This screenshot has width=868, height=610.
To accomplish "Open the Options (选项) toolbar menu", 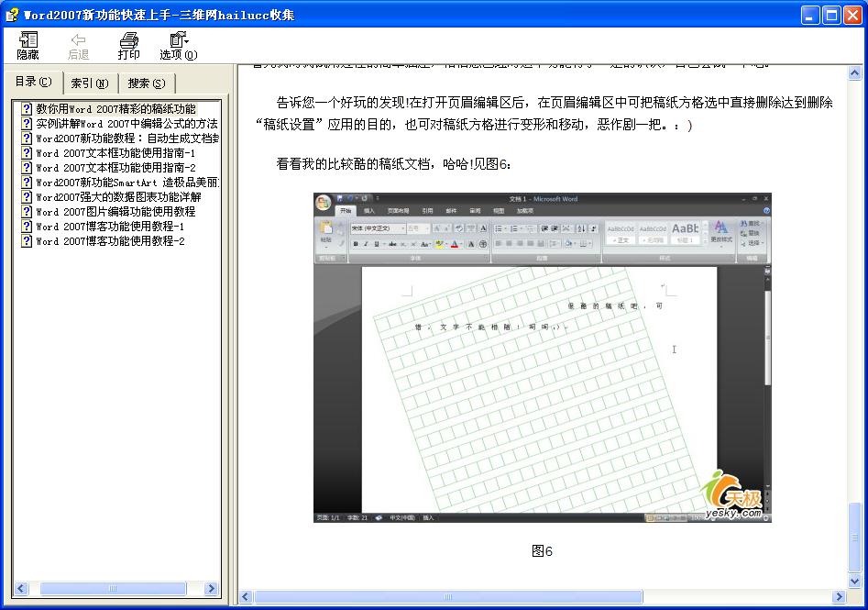I will point(178,46).
